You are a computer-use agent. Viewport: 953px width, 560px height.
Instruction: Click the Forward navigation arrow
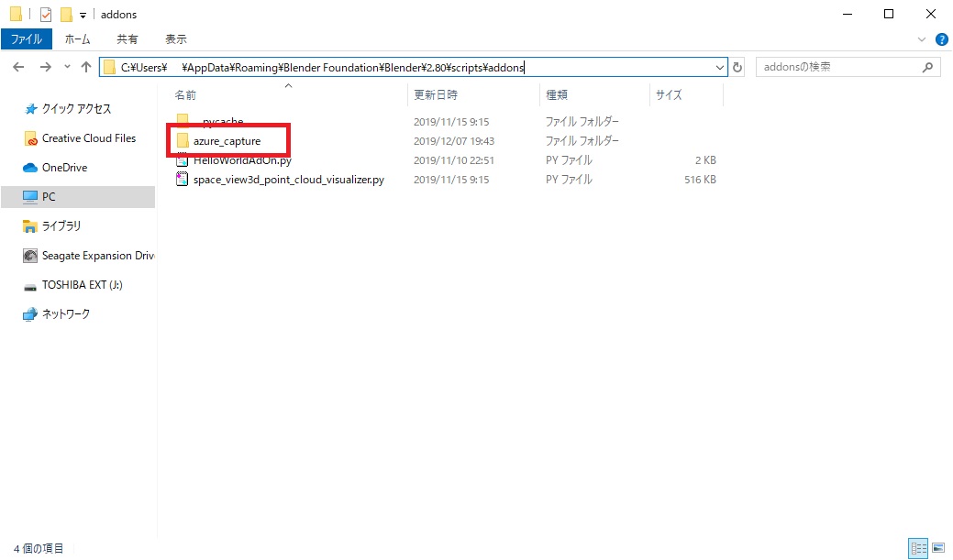(46, 67)
